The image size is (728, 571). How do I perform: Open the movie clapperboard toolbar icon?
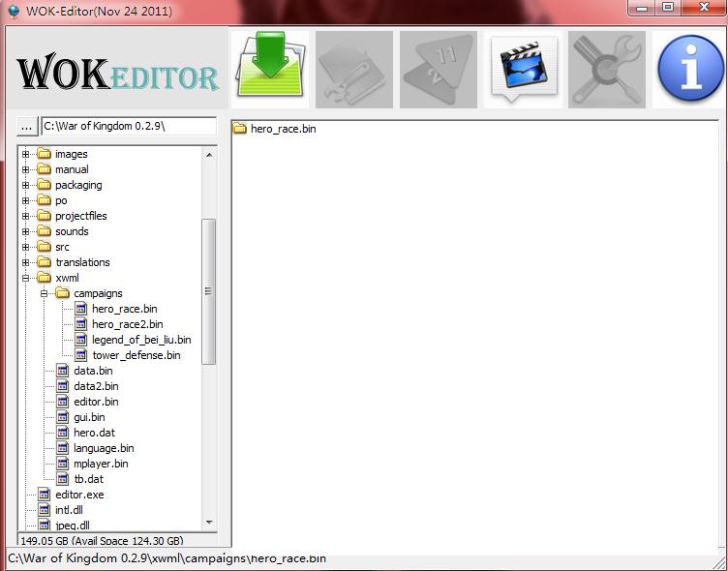pos(523,70)
